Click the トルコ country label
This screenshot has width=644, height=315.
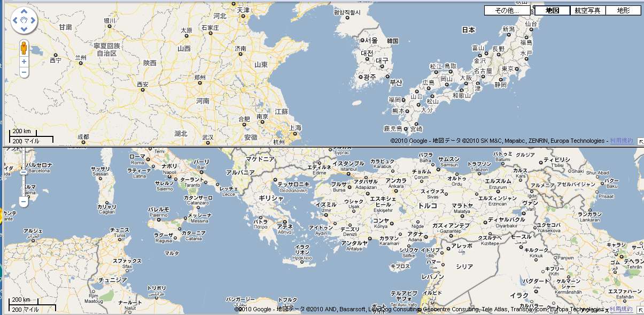point(427,205)
